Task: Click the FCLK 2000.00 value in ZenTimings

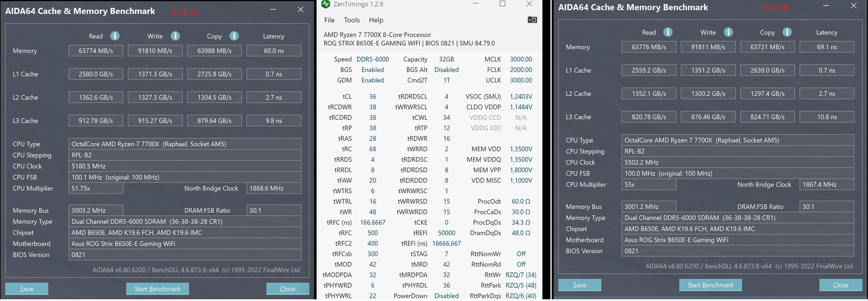Action: point(521,70)
